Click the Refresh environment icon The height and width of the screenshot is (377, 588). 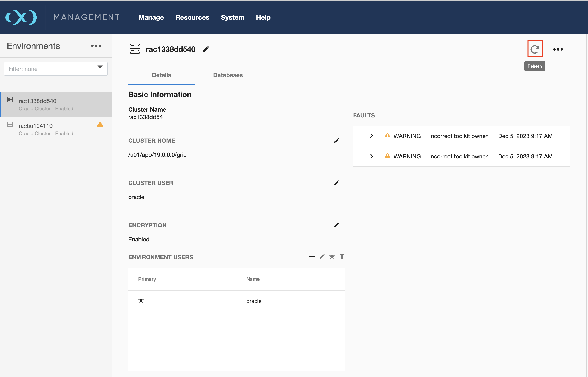click(x=535, y=49)
